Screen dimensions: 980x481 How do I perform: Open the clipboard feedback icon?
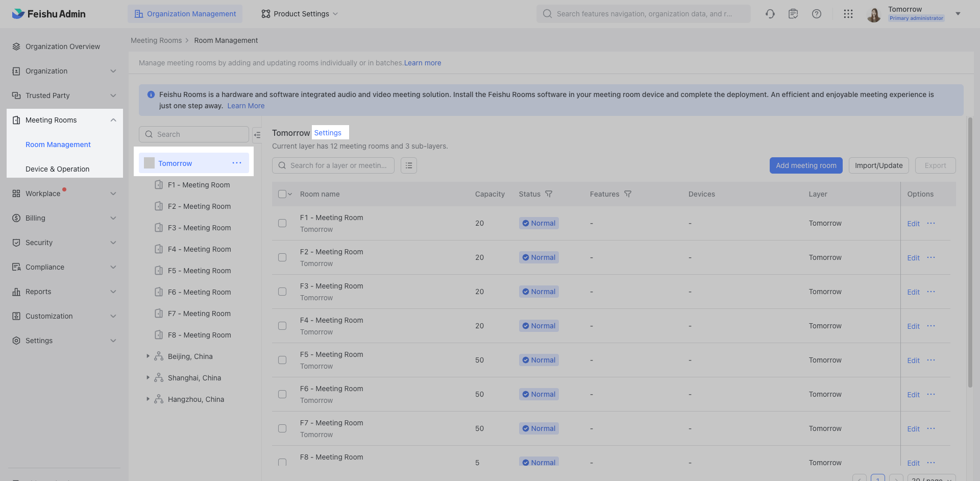(x=793, y=14)
